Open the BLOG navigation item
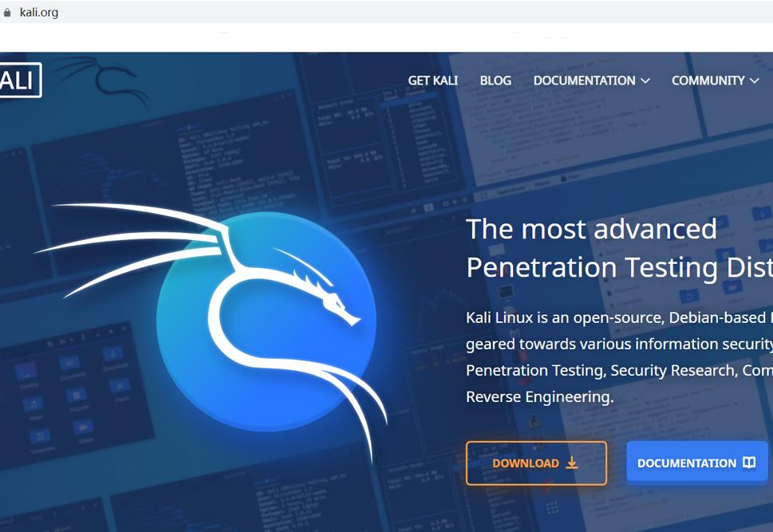The image size is (773, 532). [x=495, y=81]
